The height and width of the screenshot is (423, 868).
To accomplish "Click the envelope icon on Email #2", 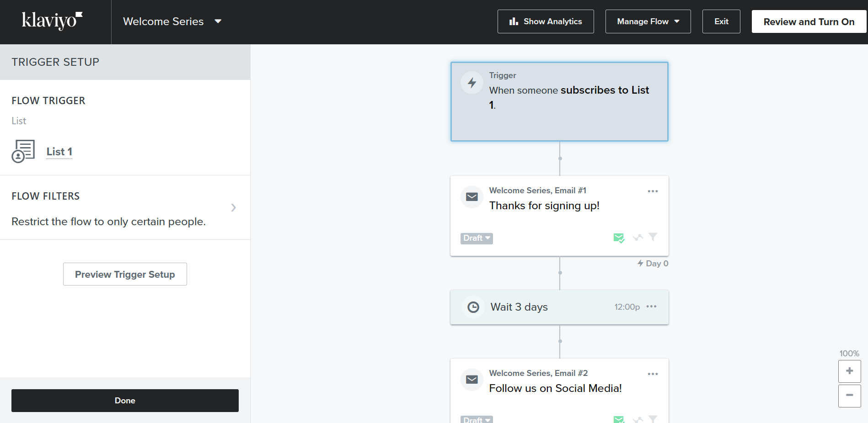I will point(472,380).
